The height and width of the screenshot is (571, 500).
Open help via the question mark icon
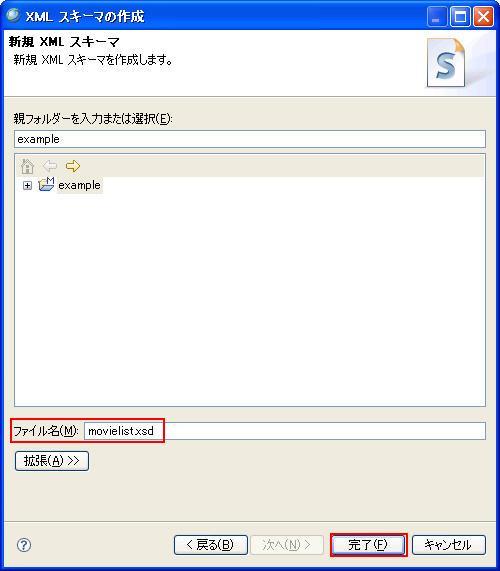(24, 545)
